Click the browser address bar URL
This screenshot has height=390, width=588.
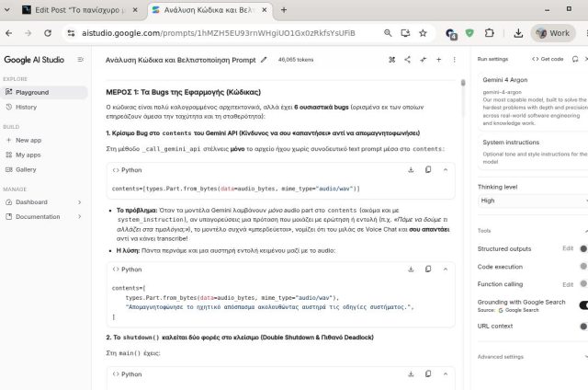[219, 33]
